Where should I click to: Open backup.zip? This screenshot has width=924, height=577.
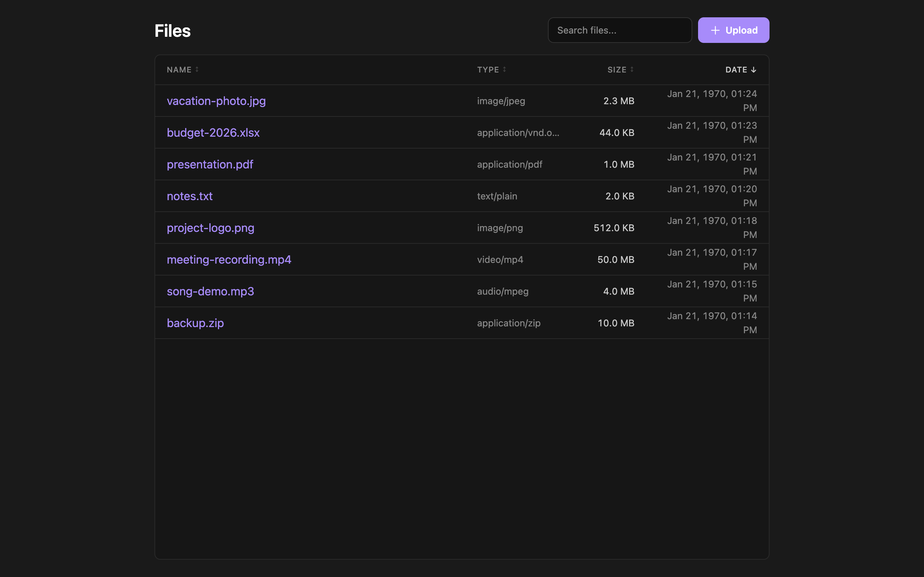195,322
